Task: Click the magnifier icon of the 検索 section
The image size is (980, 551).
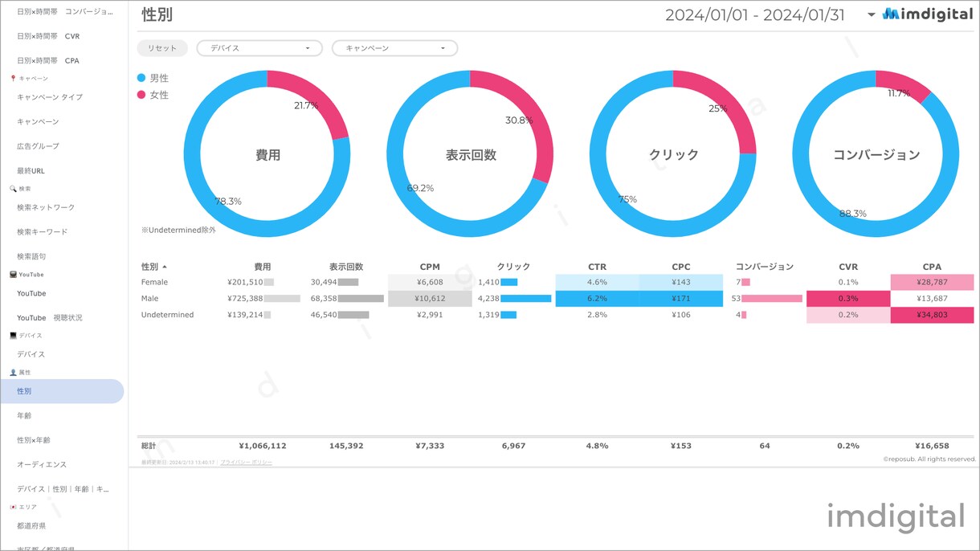Action: pos(13,189)
